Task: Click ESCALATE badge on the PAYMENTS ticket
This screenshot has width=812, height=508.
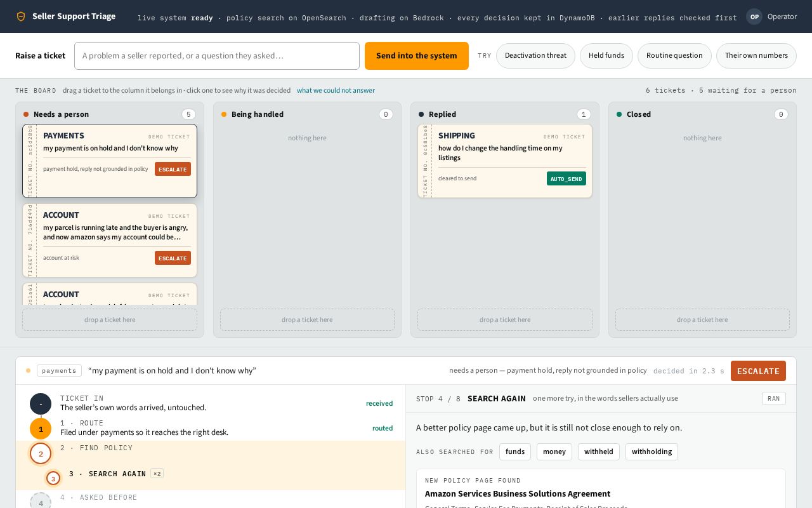Action: point(173,169)
